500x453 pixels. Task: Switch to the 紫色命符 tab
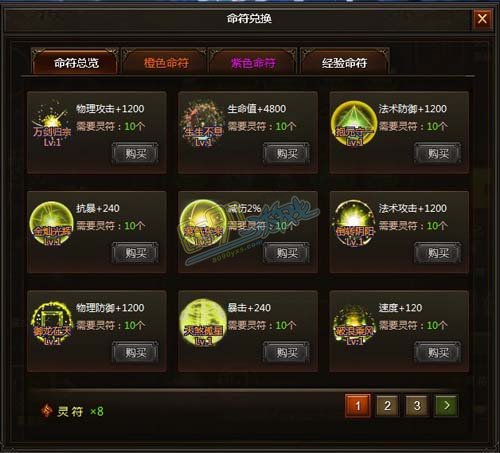pos(253,62)
